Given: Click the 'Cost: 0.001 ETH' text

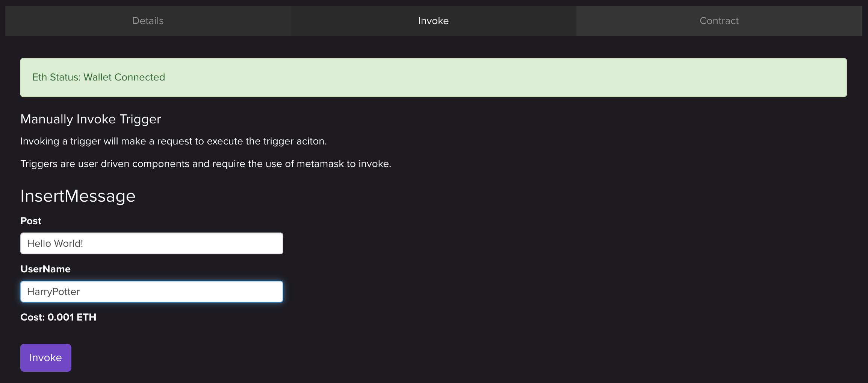Looking at the screenshot, I should pyautogui.click(x=58, y=317).
